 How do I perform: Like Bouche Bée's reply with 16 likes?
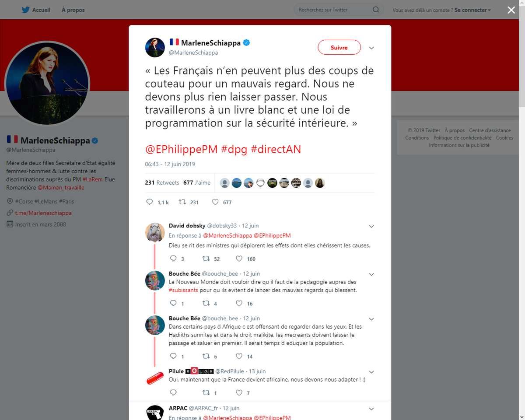(x=239, y=303)
